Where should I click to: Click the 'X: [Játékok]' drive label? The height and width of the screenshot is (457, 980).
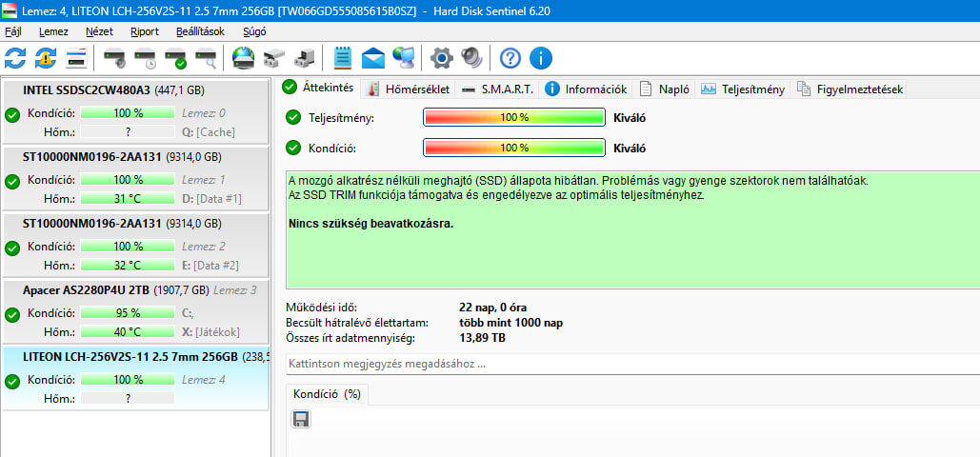click(x=211, y=332)
